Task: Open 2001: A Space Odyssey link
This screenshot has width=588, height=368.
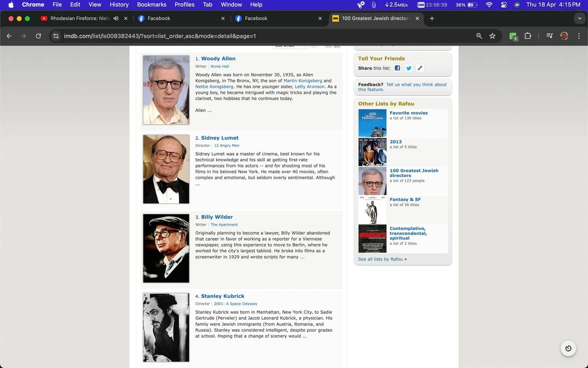Action: pyautogui.click(x=235, y=304)
